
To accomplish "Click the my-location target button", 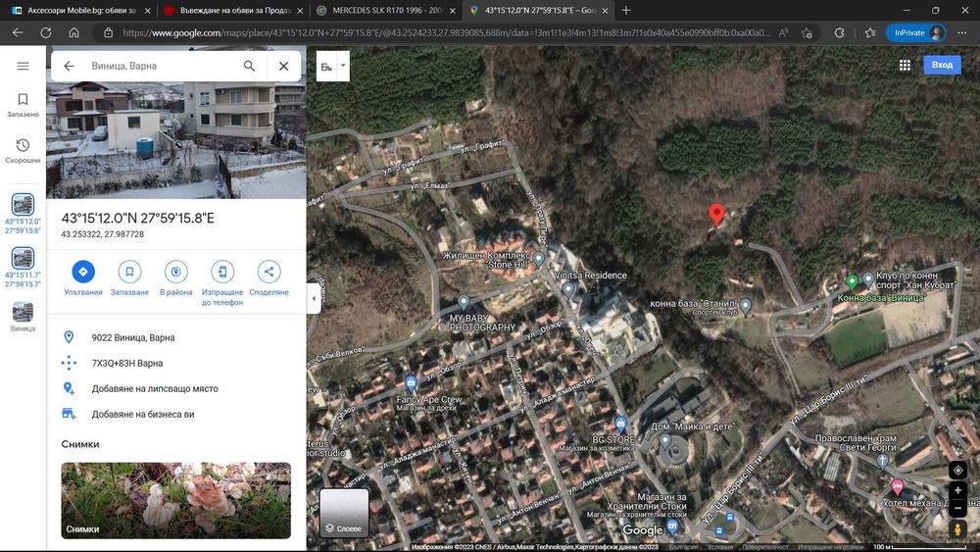I will pyautogui.click(x=957, y=470).
